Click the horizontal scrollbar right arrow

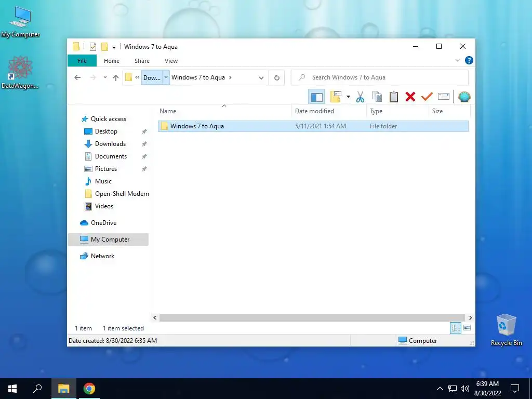click(x=470, y=317)
